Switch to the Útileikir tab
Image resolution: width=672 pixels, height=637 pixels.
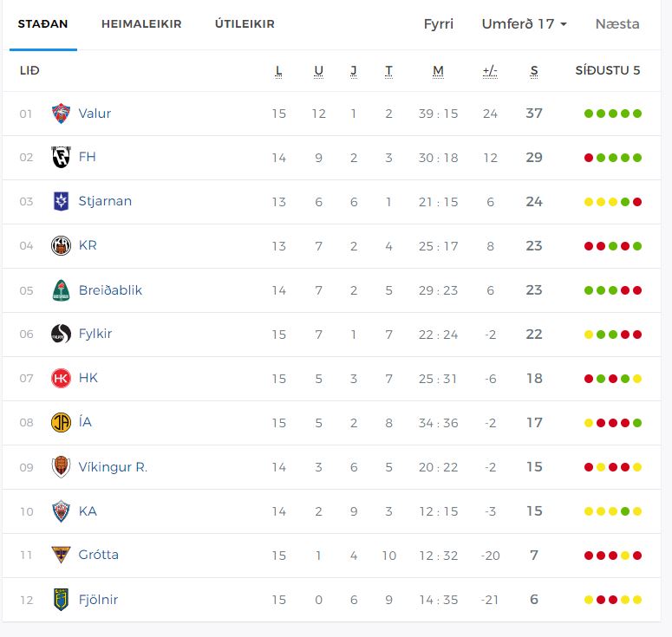pos(245,24)
